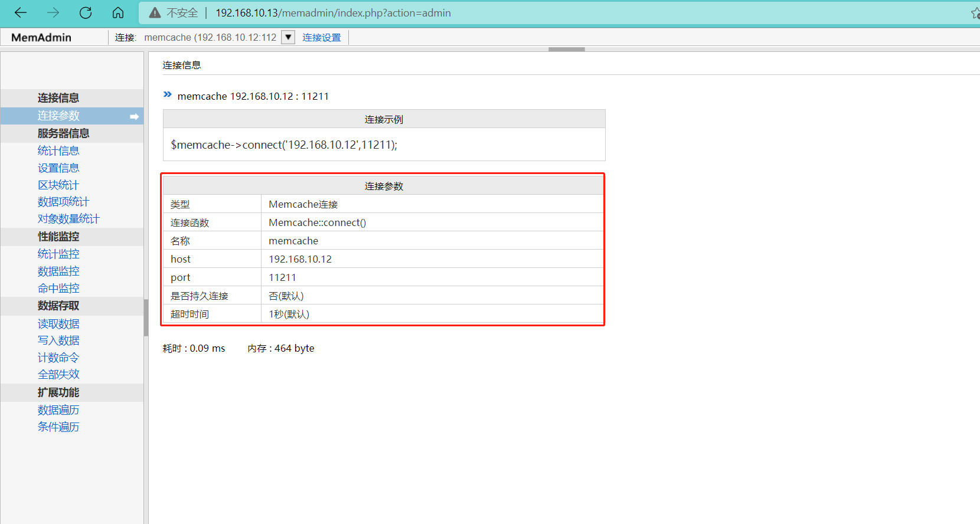Click the browser forward arrow
Screen dimensions: 980x524
[53, 12]
